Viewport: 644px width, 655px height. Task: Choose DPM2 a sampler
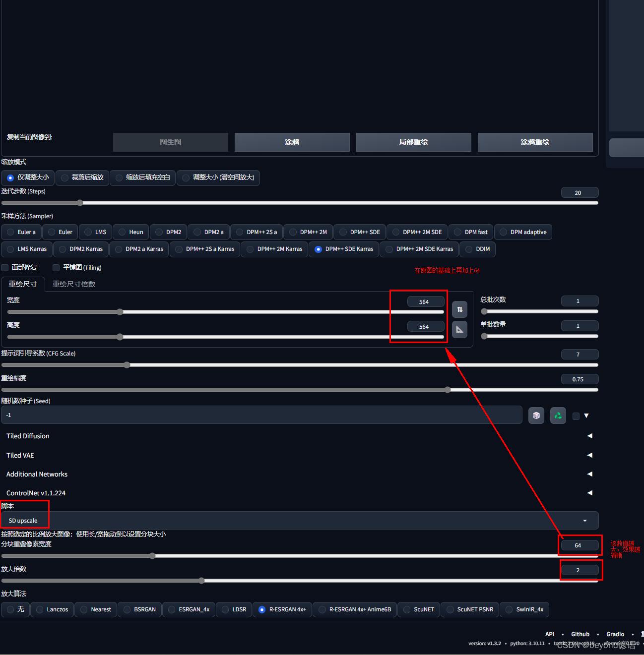point(209,232)
